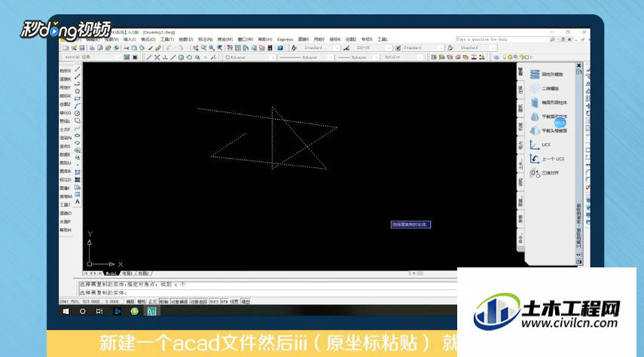644x357 pixels.
Task: Toggle 线宽 lineweight display in status bar
Action: coord(234,301)
